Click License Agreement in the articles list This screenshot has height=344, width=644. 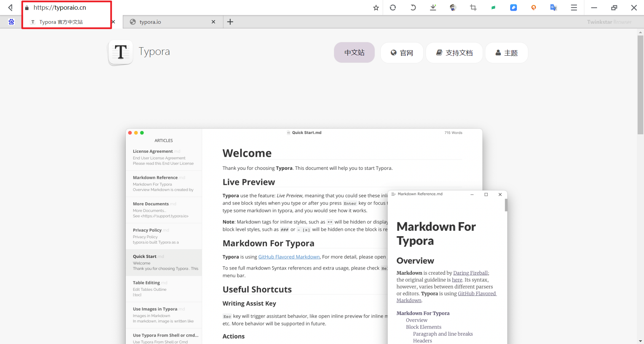tap(164, 157)
